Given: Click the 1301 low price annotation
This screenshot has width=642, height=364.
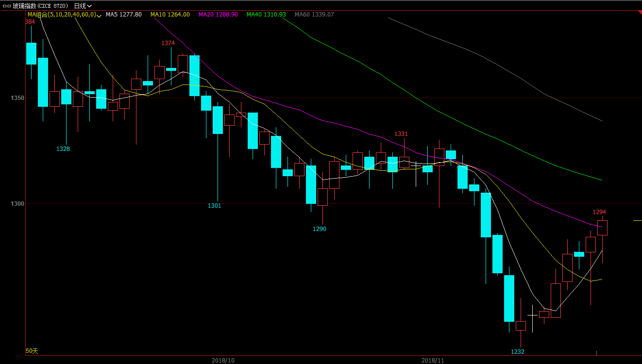Looking at the screenshot, I should coord(215,206).
